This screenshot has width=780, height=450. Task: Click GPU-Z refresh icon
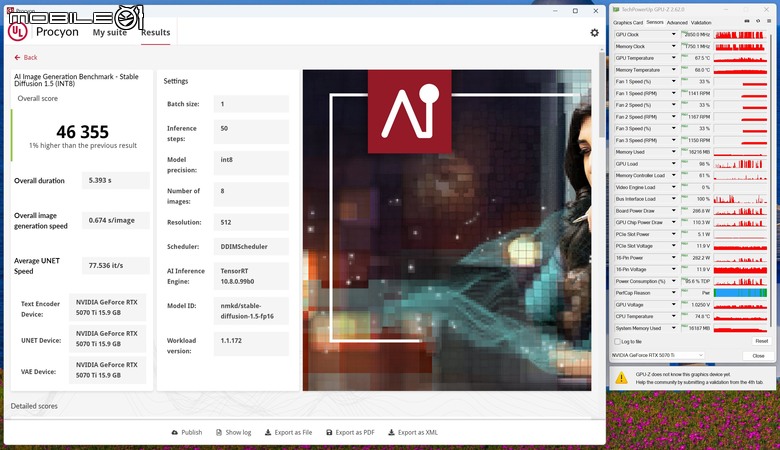pyautogui.click(x=757, y=22)
